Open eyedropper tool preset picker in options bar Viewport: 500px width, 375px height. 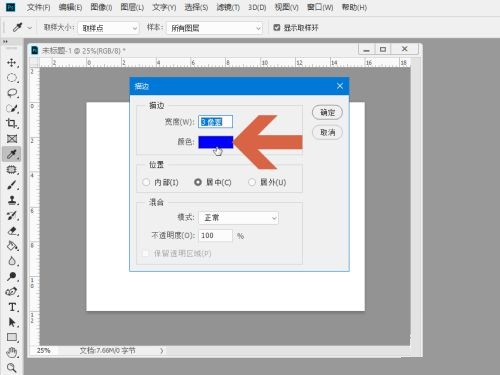21,28
